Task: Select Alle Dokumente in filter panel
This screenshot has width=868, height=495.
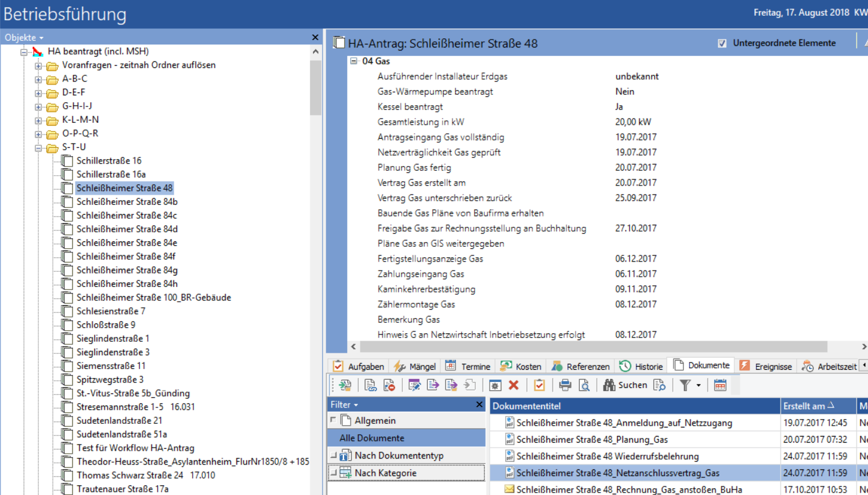Action: [371, 438]
